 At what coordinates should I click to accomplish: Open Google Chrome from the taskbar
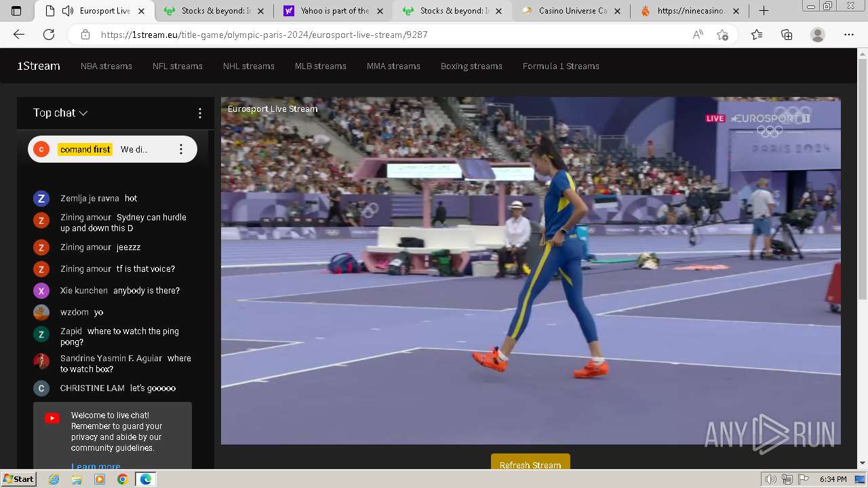122,479
